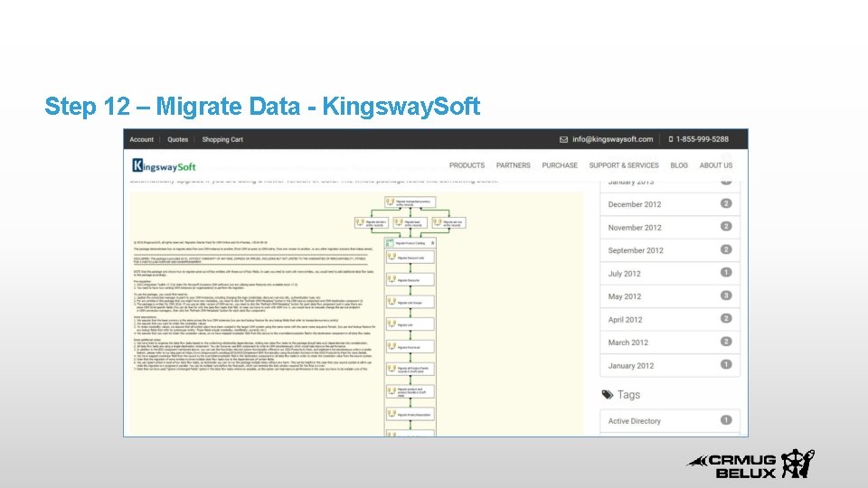Open the Shopping Cart link
This screenshot has width=868, height=488.
(x=222, y=139)
